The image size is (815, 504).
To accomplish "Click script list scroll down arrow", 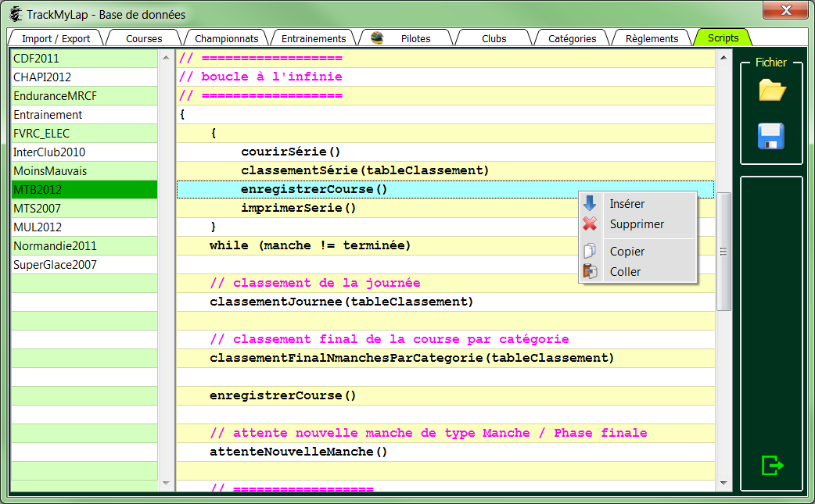I will [166, 483].
